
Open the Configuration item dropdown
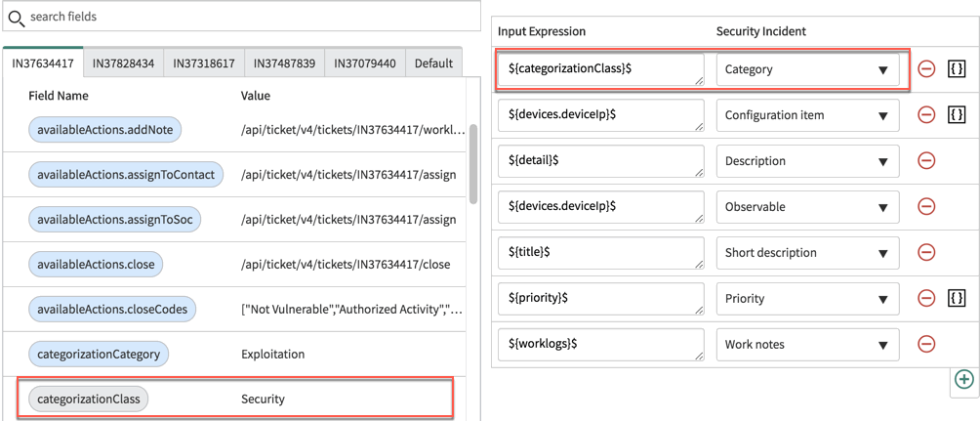tap(807, 115)
